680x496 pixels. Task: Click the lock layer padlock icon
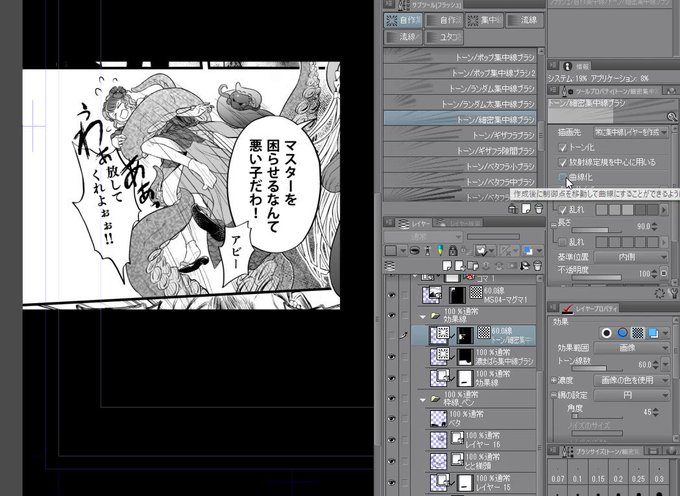[x=453, y=250]
